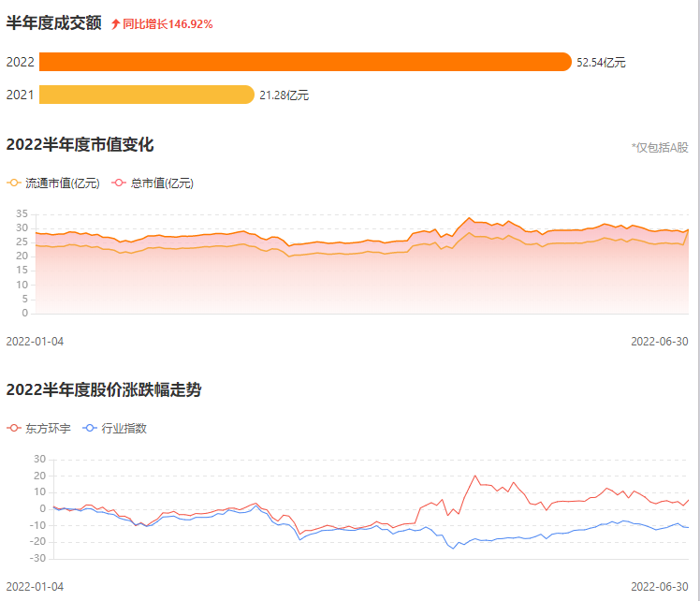700x601 pixels.
Task: Select the 2022半年度市值变化 section title
Action: coord(80,144)
